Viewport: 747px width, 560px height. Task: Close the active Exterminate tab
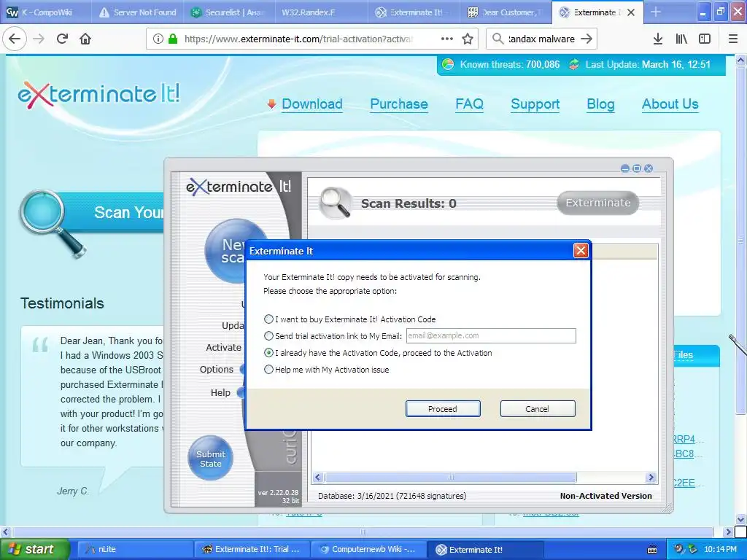coord(631,12)
